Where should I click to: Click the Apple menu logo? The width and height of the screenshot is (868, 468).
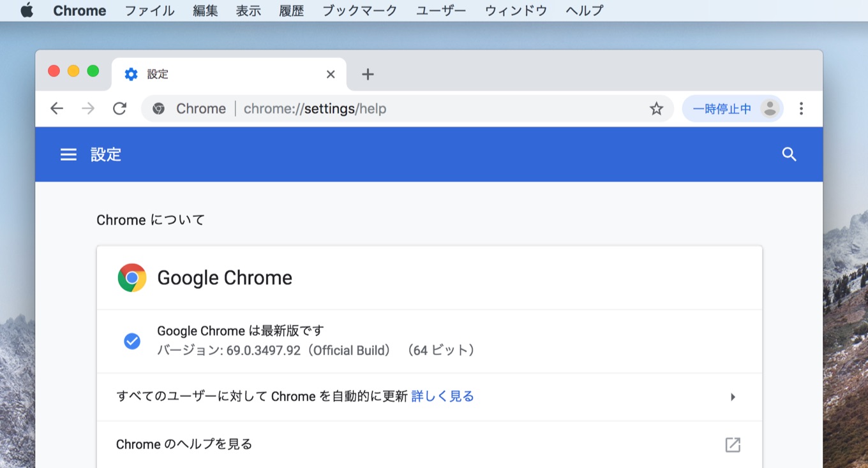tap(26, 11)
